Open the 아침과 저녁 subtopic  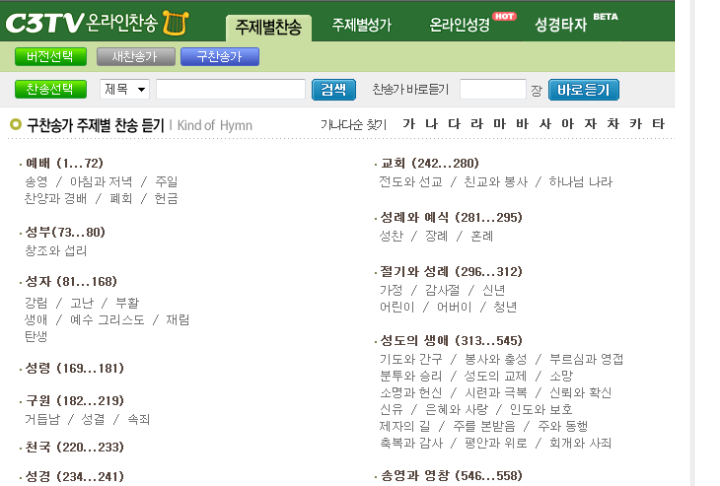[x=101, y=181]
